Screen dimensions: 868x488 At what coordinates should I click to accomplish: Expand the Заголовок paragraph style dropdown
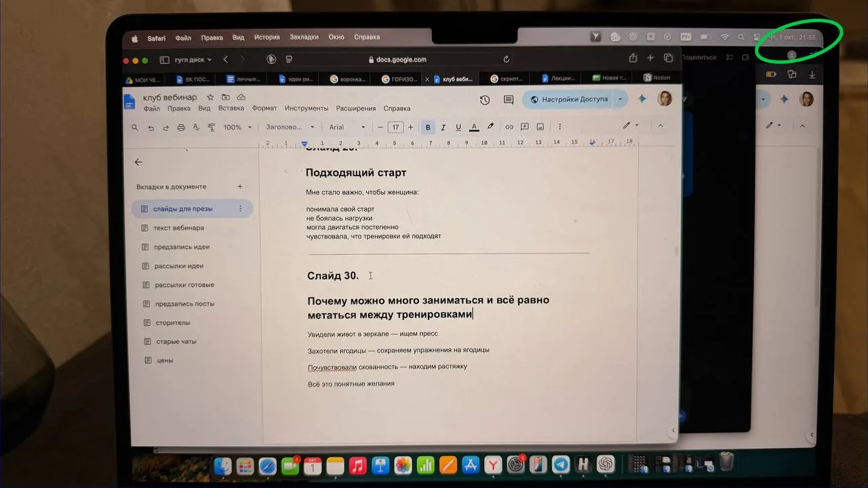click(290, 127)
